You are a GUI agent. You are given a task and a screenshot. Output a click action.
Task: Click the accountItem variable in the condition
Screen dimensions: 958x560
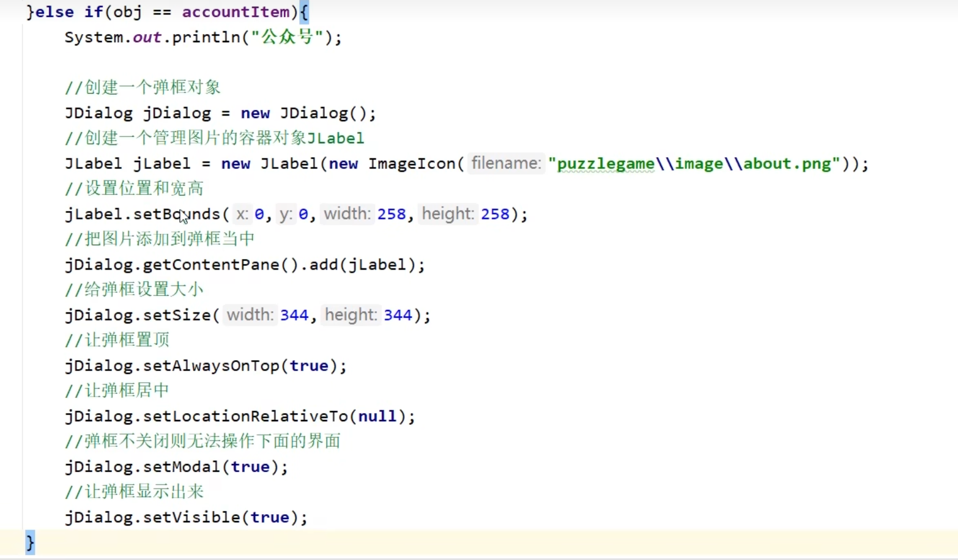tap(236, 12)
